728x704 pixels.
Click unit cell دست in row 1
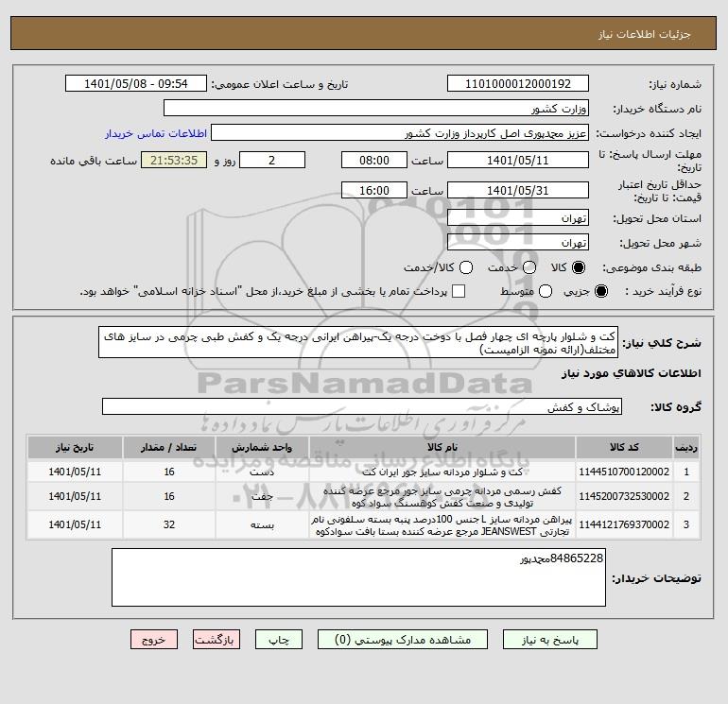point(262,472)
